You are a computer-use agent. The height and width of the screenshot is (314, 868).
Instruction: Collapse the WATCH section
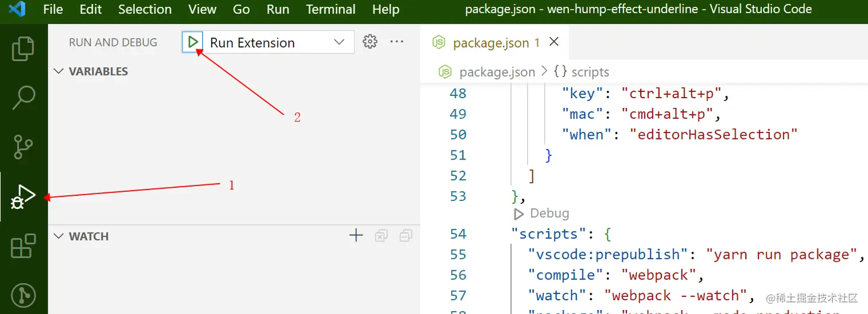coord(58,236)
